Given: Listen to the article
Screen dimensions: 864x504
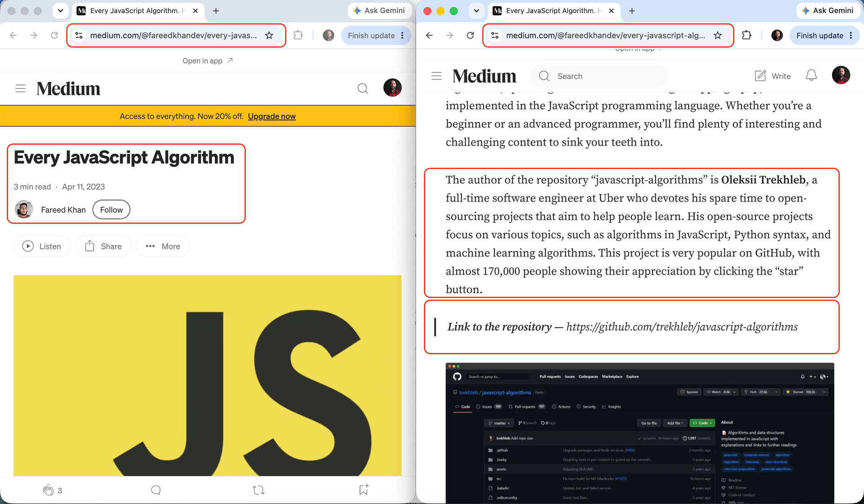Looking at the screenshot, I should tap(42, 246).
